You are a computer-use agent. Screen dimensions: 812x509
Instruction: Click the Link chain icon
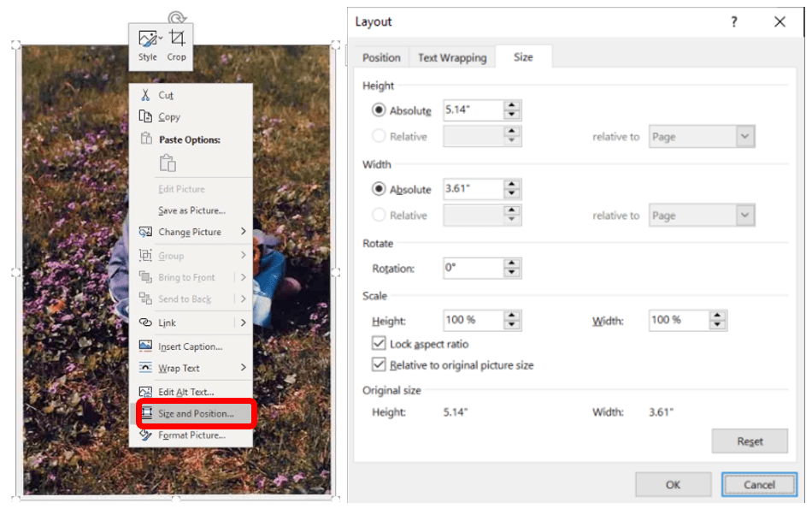145,323
